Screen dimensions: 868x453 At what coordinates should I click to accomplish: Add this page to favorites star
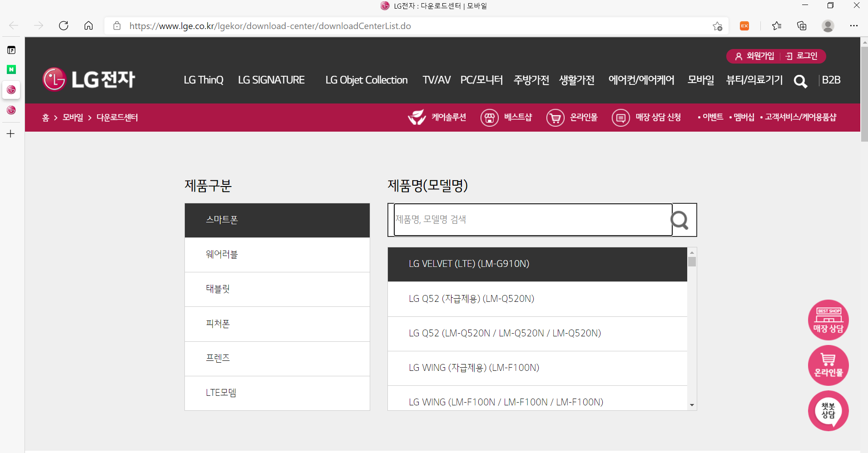coord(717,26)
